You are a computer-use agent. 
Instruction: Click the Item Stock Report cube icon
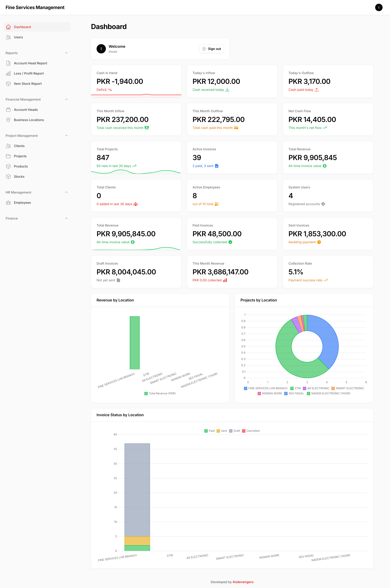[x=8, y=84]
